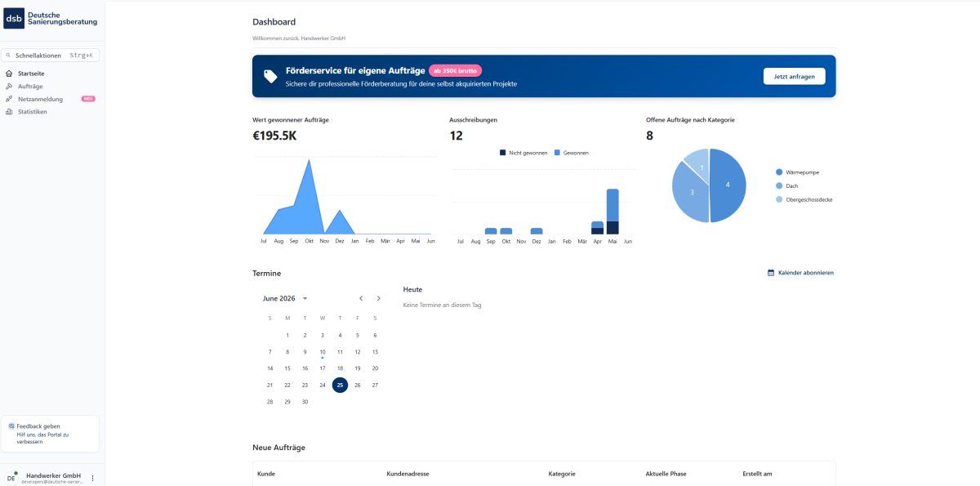Click the NEU badge next to Netzanmeldung

click(x=88, y=99)
